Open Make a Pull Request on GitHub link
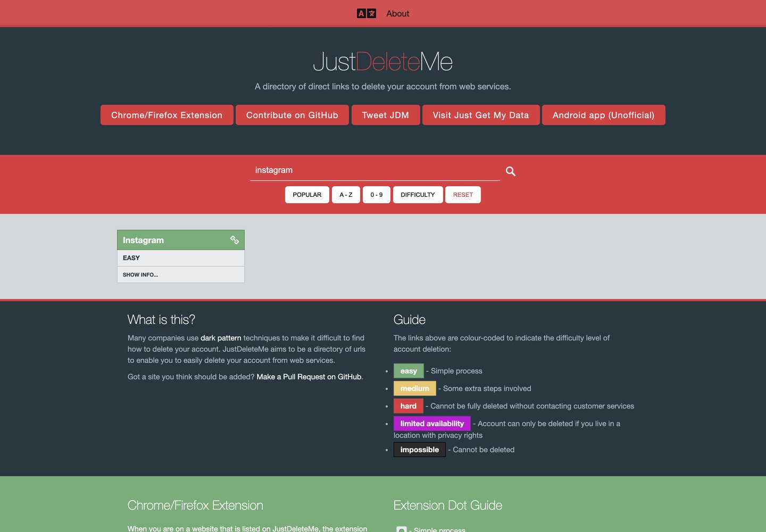The width and height of the screenshot is (766, 532). [309, 377]
